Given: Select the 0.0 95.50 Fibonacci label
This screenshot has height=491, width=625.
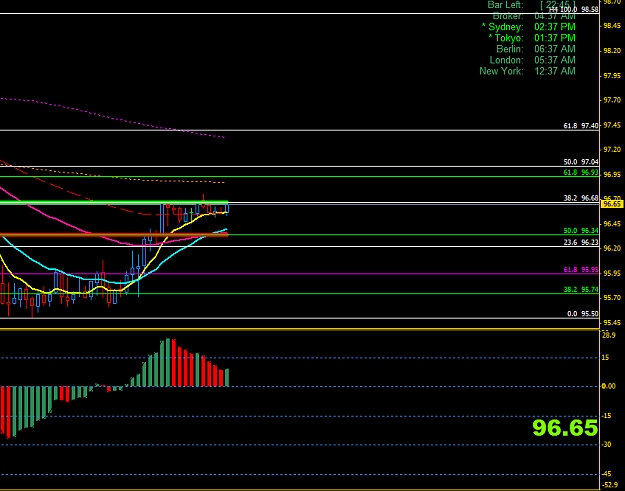Looking at the screenshot, I should click(582, 314).
